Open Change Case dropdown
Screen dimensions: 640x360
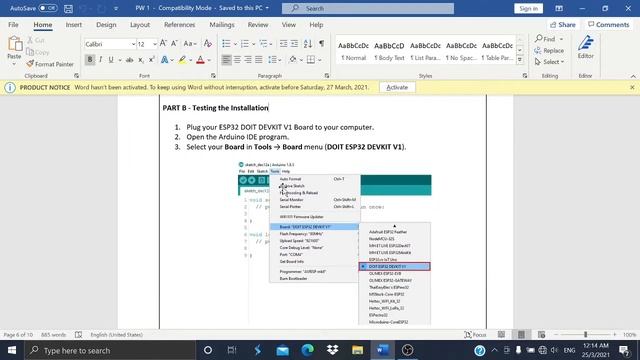(190, 44)
